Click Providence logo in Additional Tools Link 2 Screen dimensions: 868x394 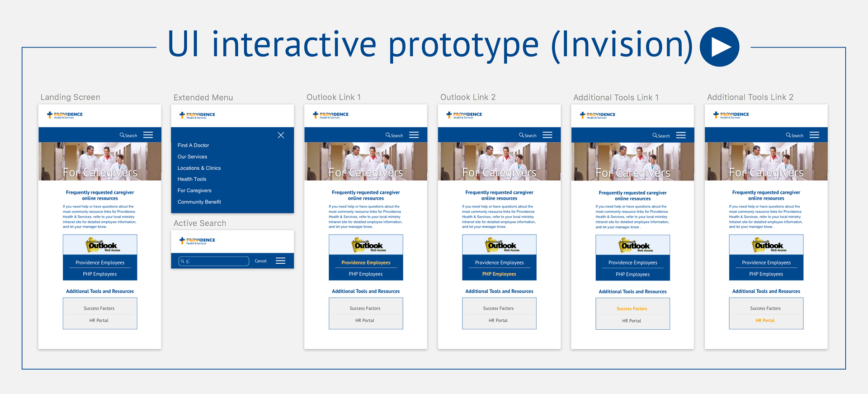pyautogui.click(x=731, y=115)
